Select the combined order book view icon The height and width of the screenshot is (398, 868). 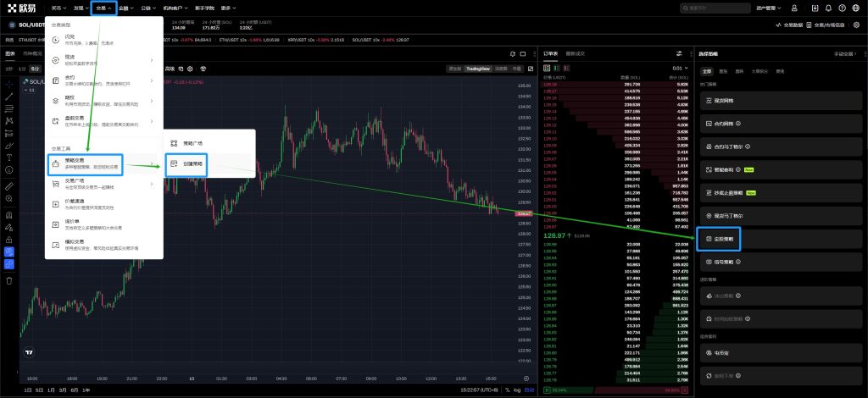tap(547, 68)
